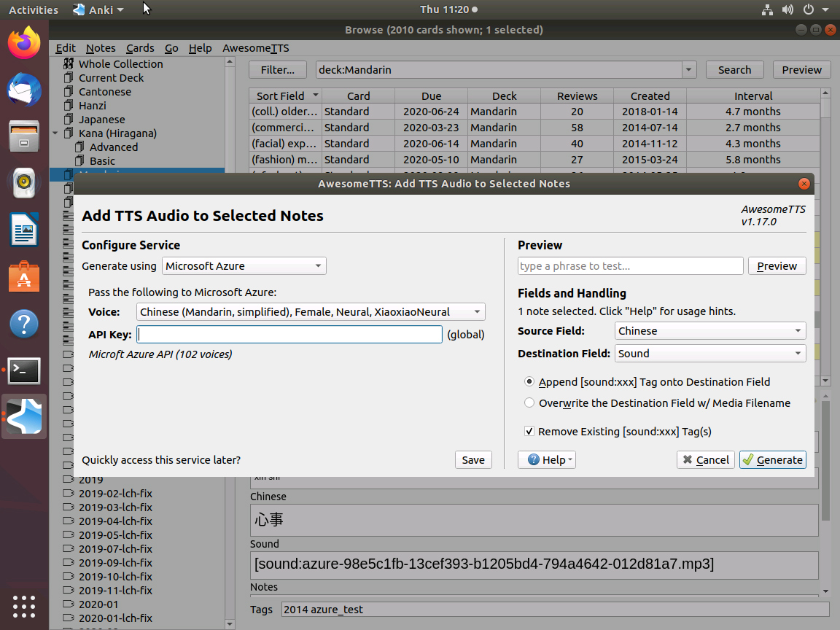Click the Generate button

point(772,459)
